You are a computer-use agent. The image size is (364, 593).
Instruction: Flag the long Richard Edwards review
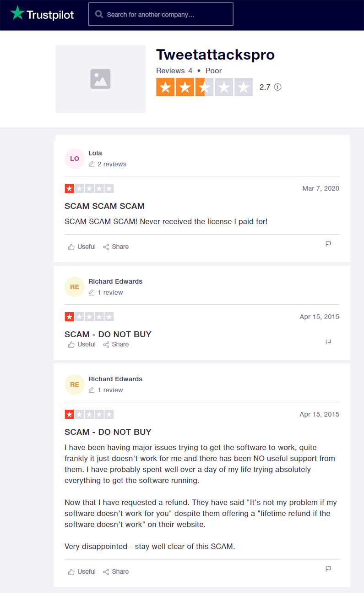pyautogui.click(x=328, y=569)
